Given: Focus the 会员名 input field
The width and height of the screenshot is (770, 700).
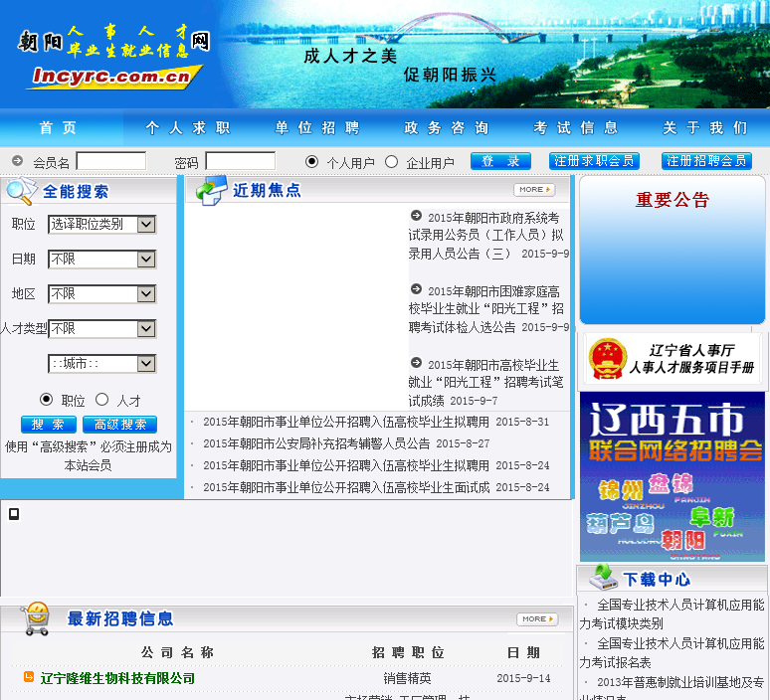Looking at the screenshot, I should tap(111, 161).
